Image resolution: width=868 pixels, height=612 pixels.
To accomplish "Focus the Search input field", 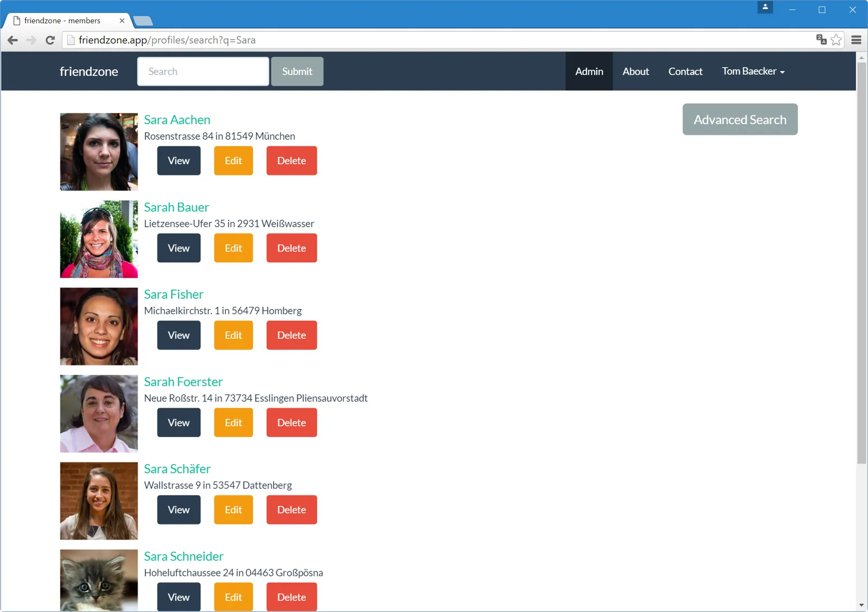I will (x=203, y=71).
